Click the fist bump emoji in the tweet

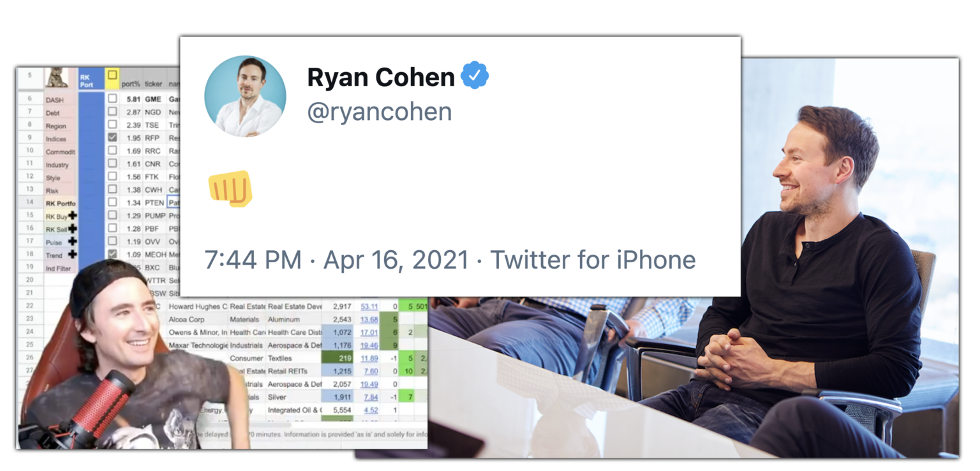(230, 188)
